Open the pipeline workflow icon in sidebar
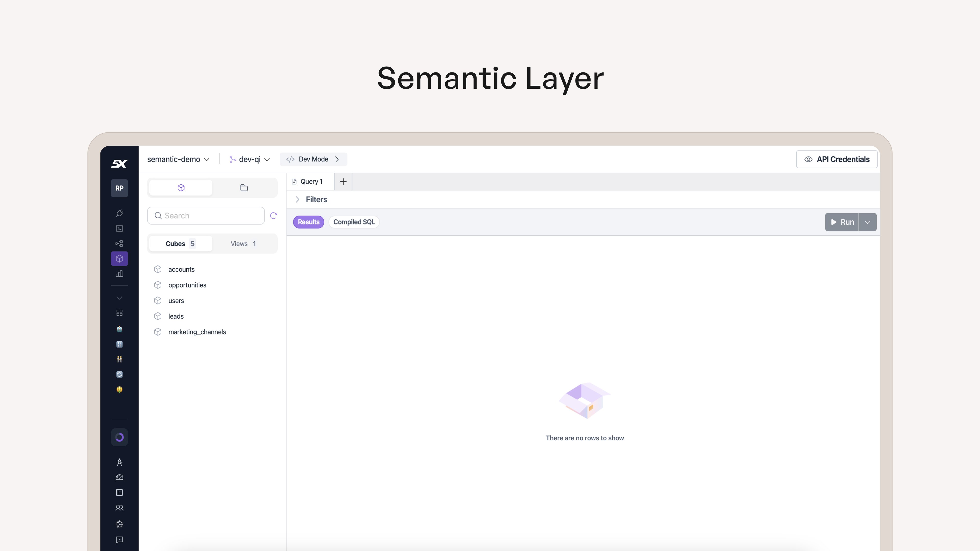 (119, 244)
